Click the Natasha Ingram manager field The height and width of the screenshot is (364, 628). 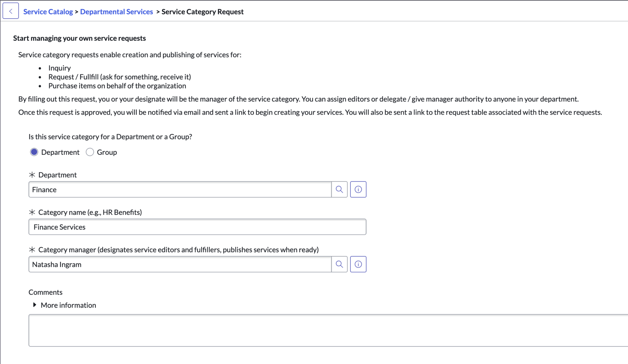coord(180,264)
